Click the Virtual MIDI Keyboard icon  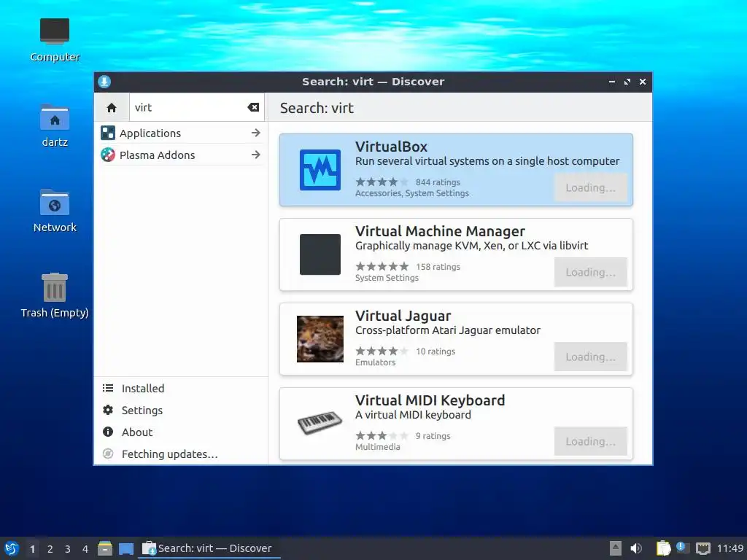coord(320,423)
